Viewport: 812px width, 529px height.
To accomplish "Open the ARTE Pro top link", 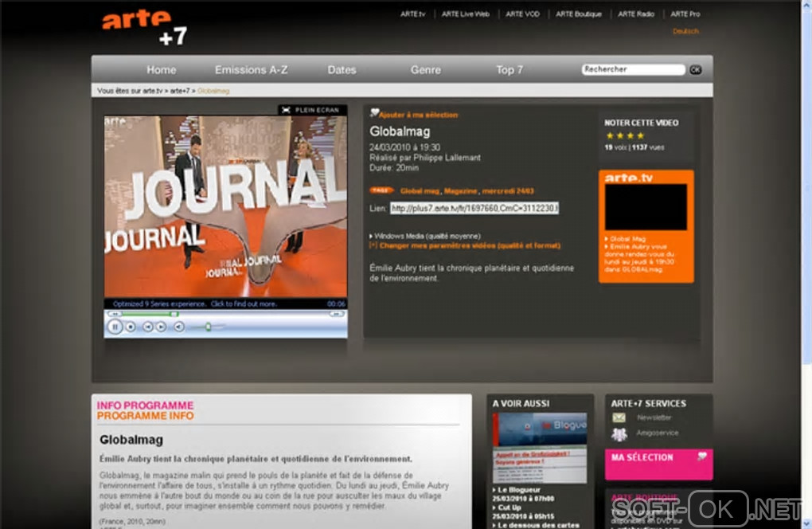I will click(x=685, y=14).
